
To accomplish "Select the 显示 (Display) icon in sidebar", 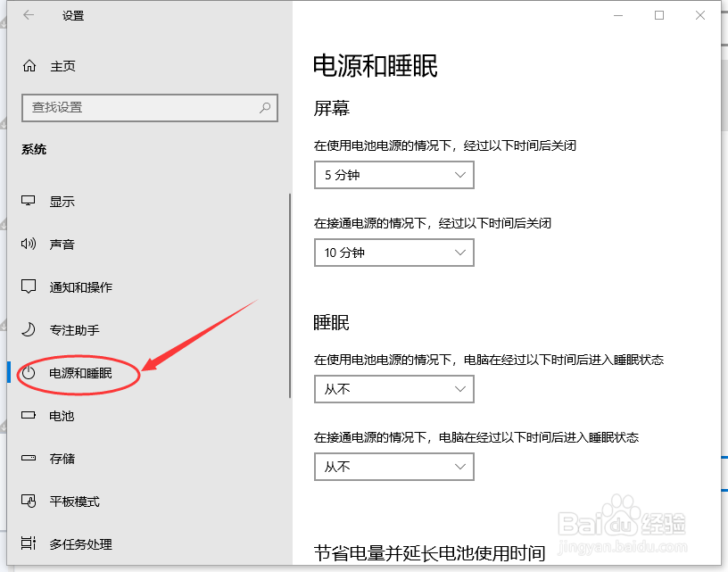I will [x=28, y=201].
